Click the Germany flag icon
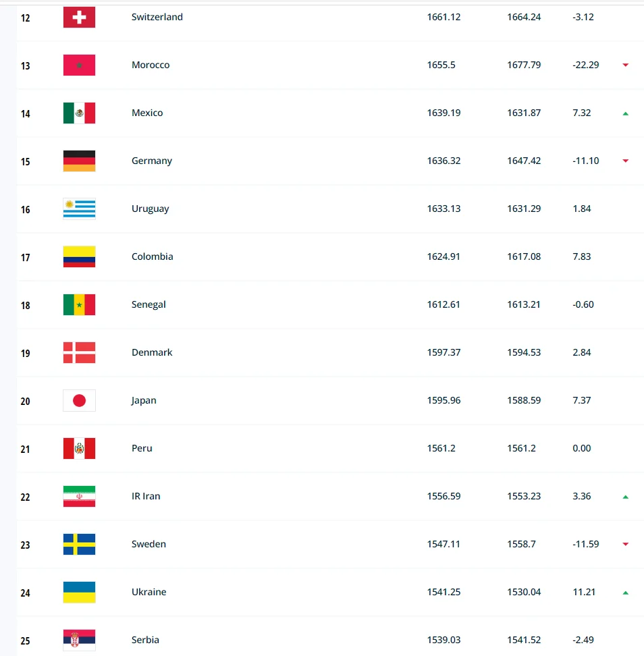Image resolution: width=644 pixels, height=656 pixels. (x=79, y=161)
